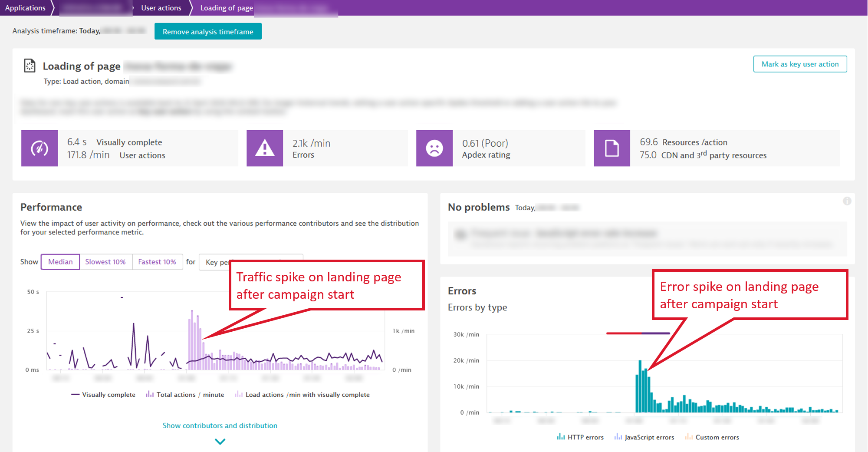Viewport: 868px width, 452px height.
Task: Open the Key performance metric dropdown
Action: (x=215, y=262)
